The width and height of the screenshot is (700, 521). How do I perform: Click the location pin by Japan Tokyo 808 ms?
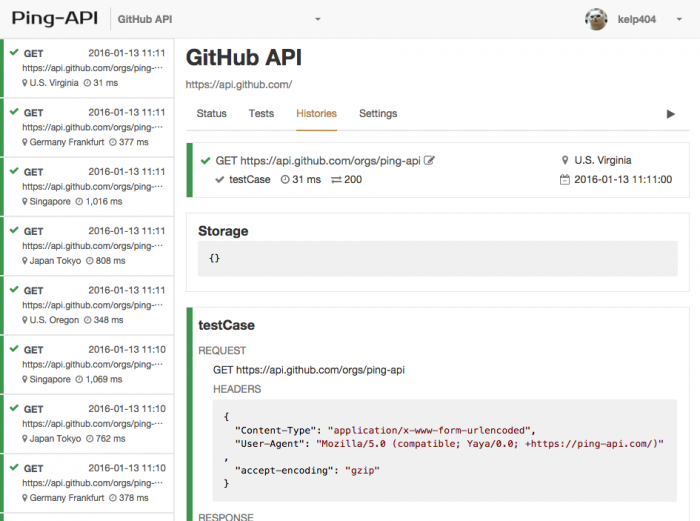[x=25, y=261]
